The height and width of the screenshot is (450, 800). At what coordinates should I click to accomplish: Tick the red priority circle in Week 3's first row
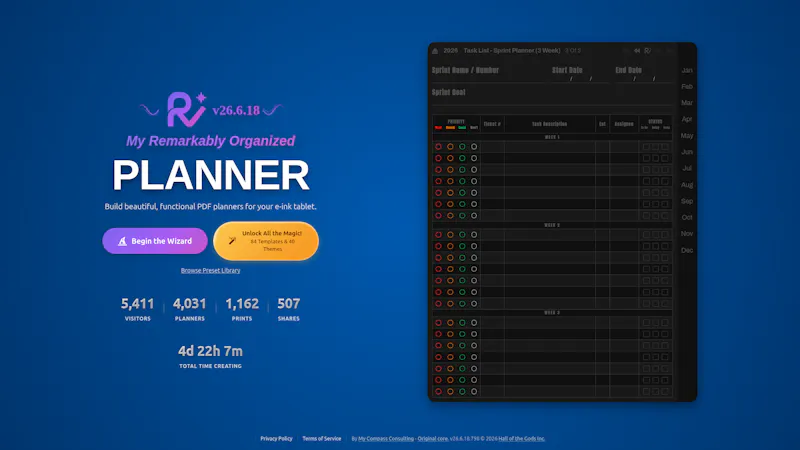438,322
